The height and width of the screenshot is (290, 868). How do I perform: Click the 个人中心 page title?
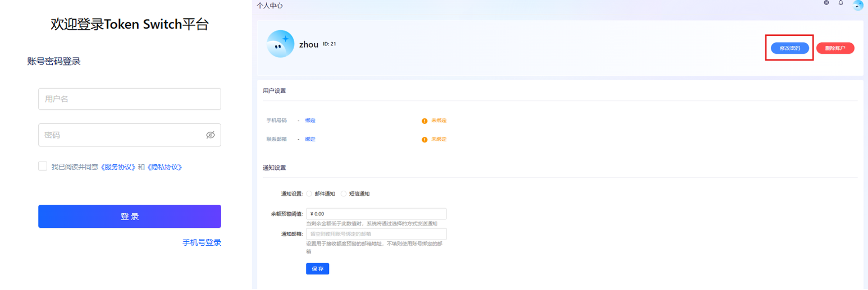pos(269,6)
